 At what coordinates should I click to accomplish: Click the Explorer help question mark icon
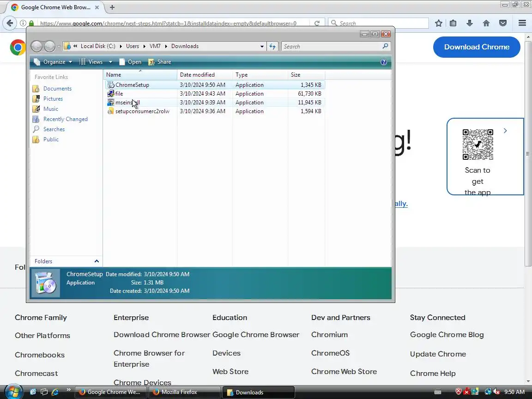pos(384,62)
